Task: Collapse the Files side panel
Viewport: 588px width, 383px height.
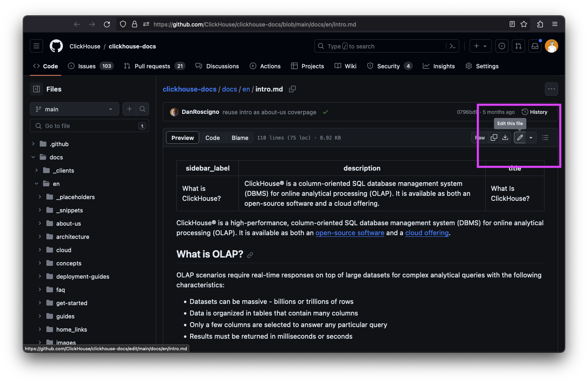Action: point(36,89)
